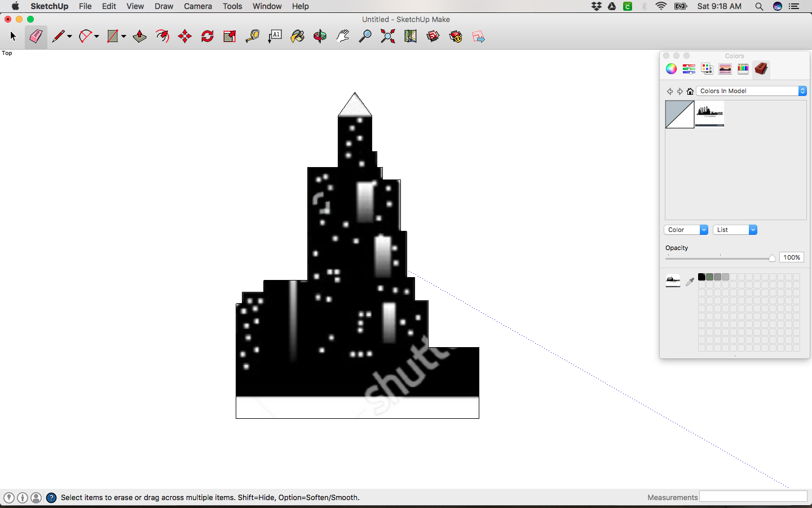Open the List dropdown in Colors panel
The width and height of the screenshot is (812, 508).
(735, 230)
